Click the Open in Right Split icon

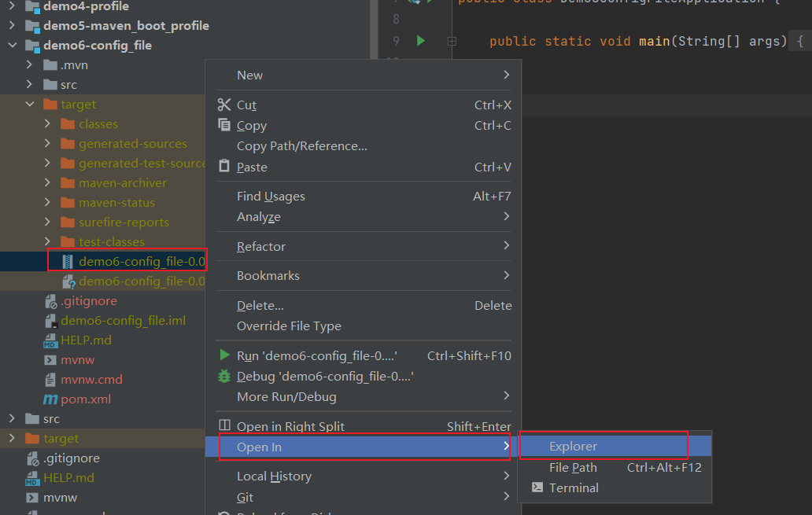[224, 425]
